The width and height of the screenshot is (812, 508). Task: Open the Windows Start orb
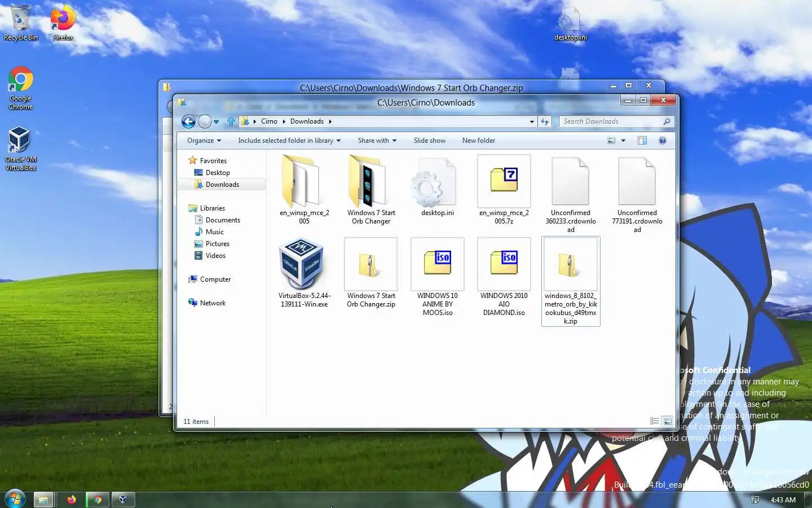click(15, 499)
